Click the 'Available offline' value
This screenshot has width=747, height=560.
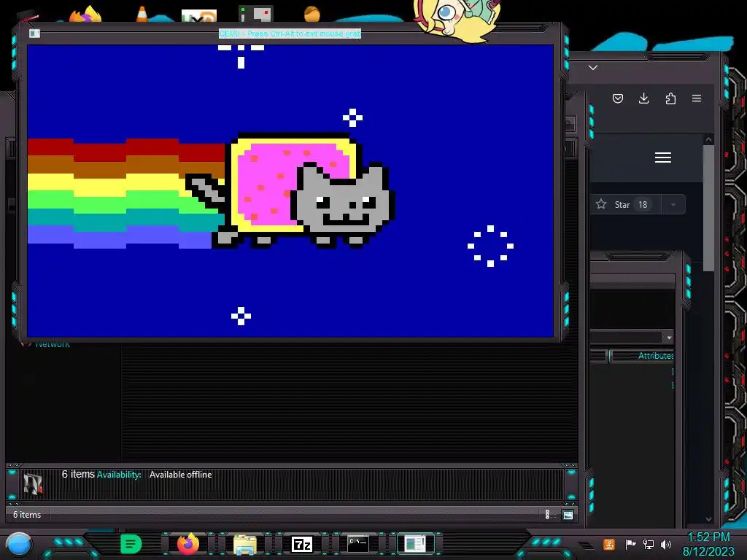[181, 475]
